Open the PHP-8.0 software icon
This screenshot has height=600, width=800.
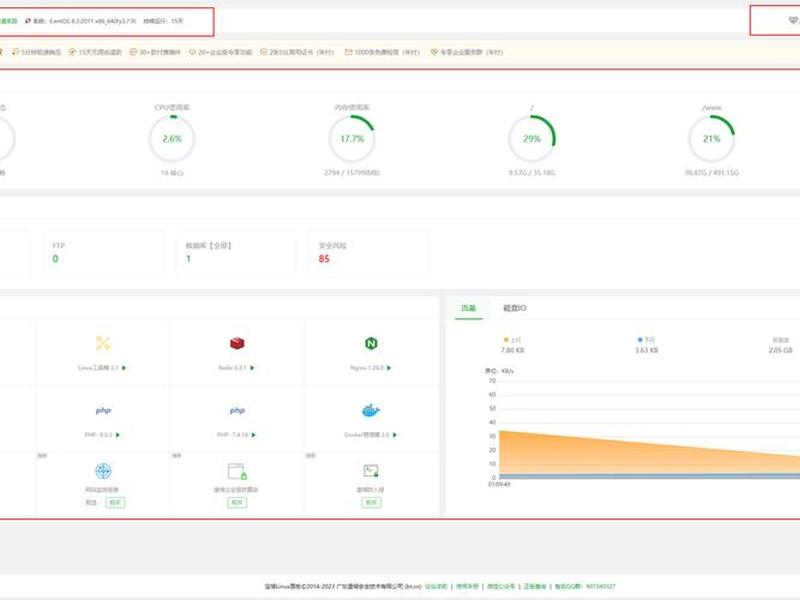(x=103, y=410)
